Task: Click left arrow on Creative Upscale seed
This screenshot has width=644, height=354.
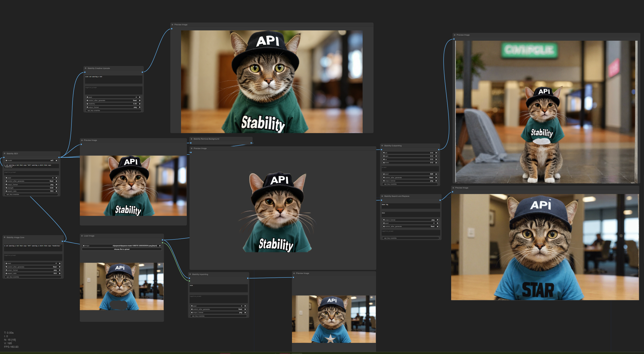Action: (87, 97)
